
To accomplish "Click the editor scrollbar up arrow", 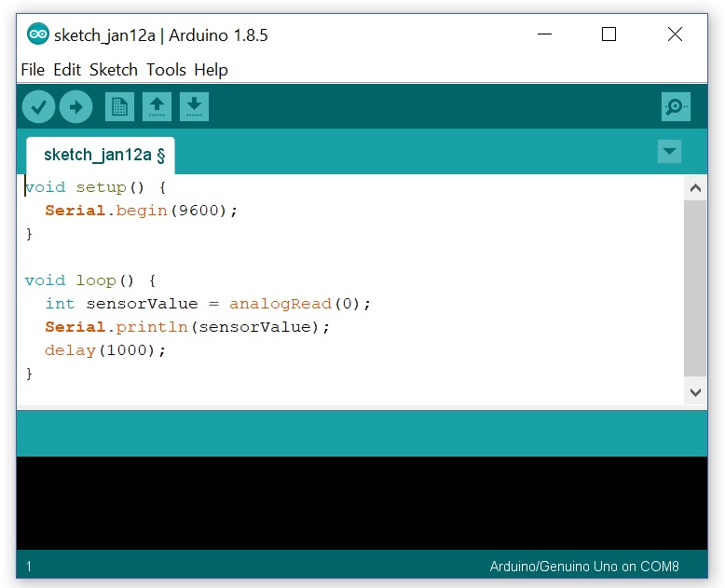I will pos(695,188).
